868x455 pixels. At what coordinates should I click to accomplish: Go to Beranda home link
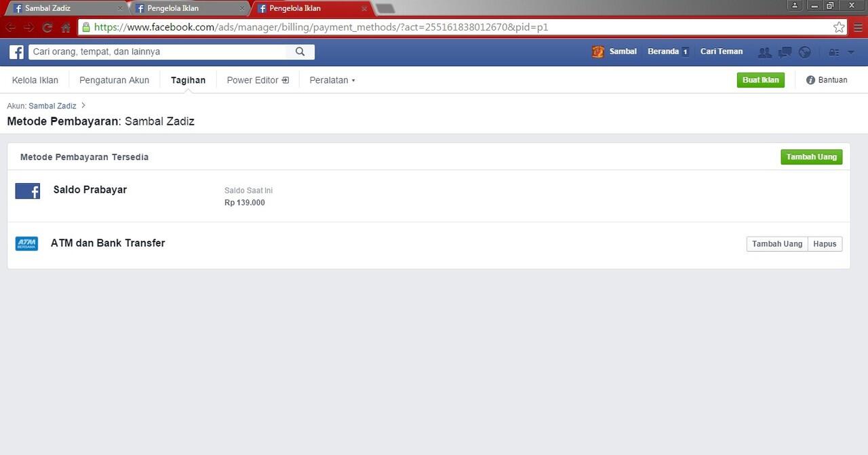663,52
